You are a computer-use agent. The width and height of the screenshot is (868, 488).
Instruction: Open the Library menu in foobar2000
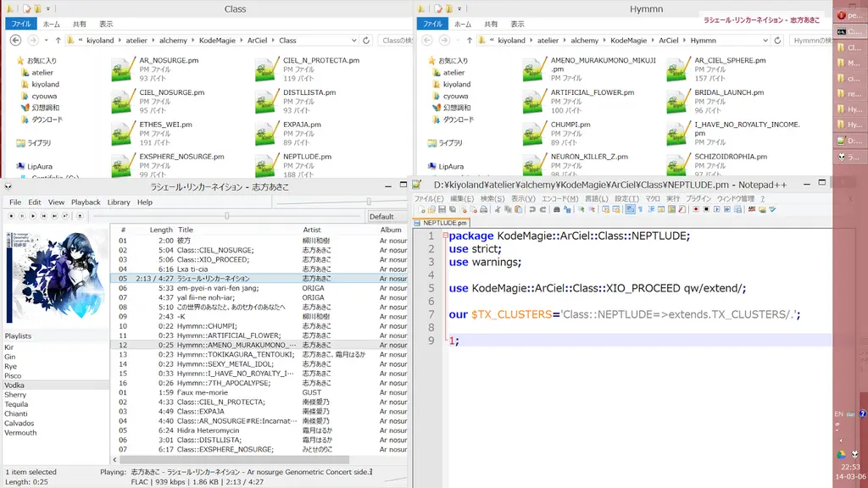(119, 202)
